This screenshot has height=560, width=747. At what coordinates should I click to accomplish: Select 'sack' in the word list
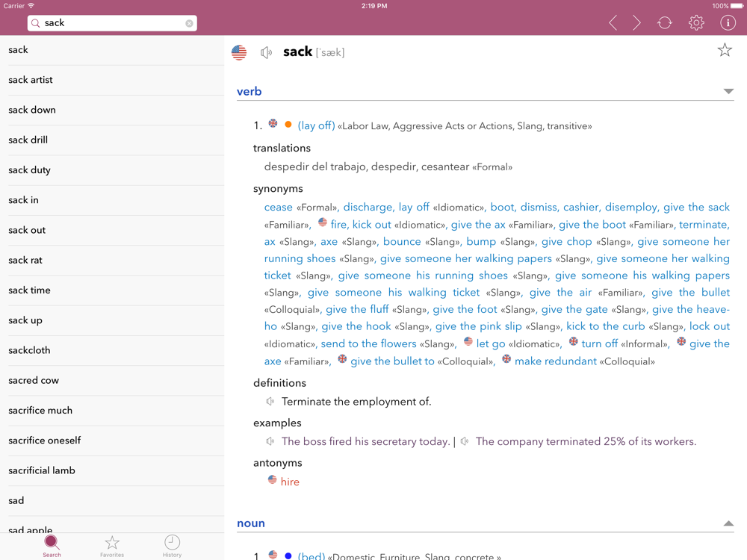tap(112, 50)
